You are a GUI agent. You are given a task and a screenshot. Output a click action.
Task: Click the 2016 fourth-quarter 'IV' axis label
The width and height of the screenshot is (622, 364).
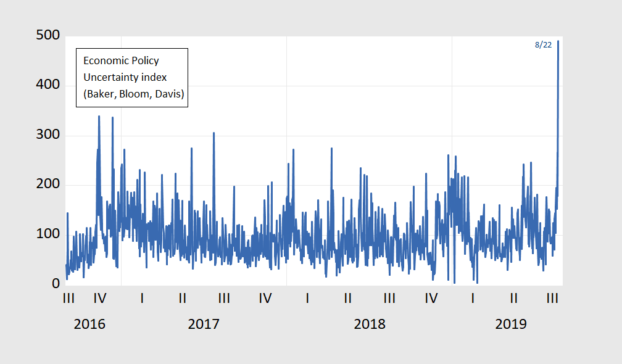[100, 298]
